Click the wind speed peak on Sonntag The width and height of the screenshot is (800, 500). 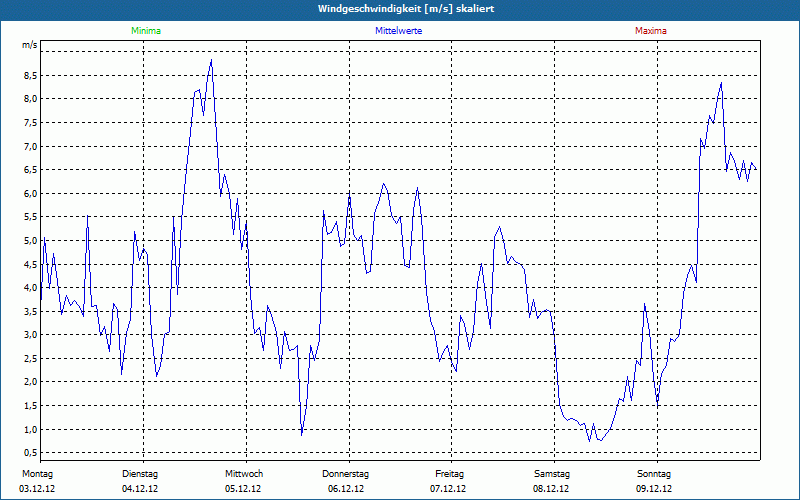(x=721, y=83)
